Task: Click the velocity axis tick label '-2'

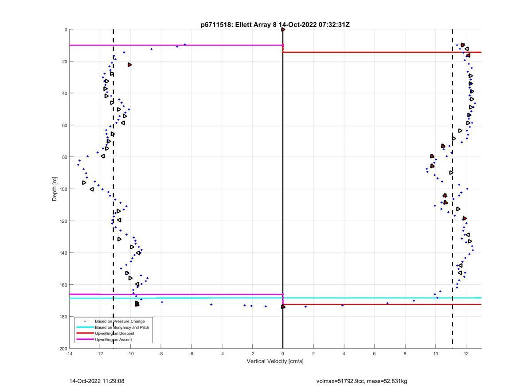Action: (252, 354)
